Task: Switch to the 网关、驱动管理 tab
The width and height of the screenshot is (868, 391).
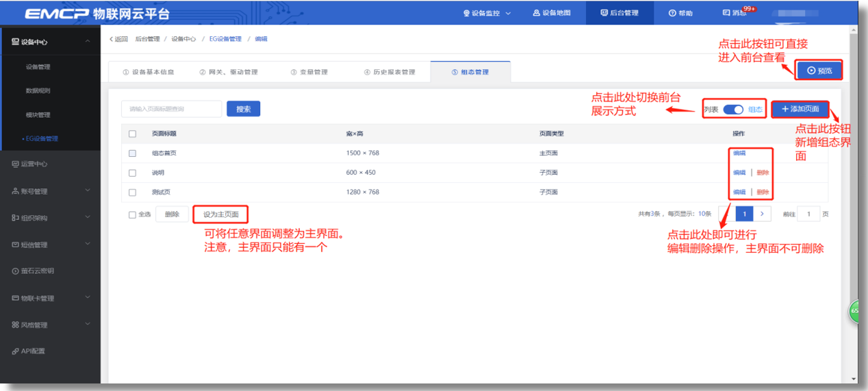Action: pyautogui.click(x=229, y=72)
